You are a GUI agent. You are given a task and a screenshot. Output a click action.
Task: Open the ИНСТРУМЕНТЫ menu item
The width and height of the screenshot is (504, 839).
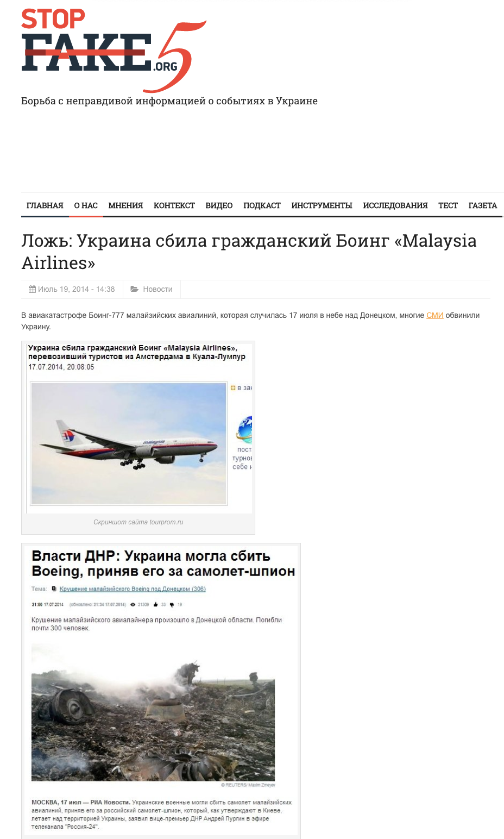[x=322, y=205]
